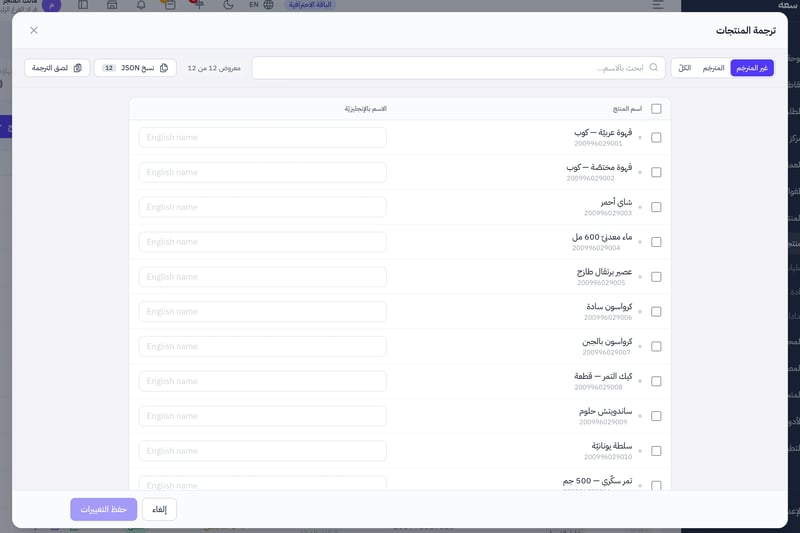Click إلغاء cancel button
This screenshot has width=800, height=533.
pyautogui.click(x=159, y=509)
